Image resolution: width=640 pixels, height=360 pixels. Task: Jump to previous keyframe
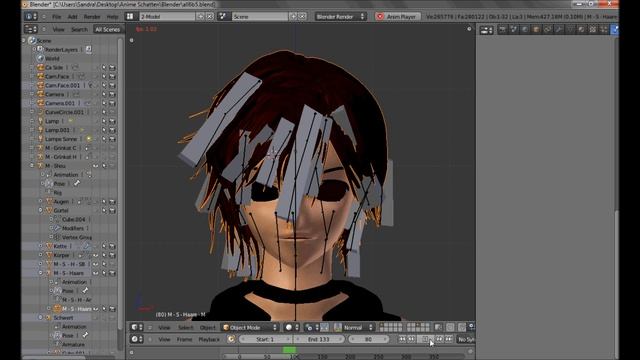click(412, 339)
